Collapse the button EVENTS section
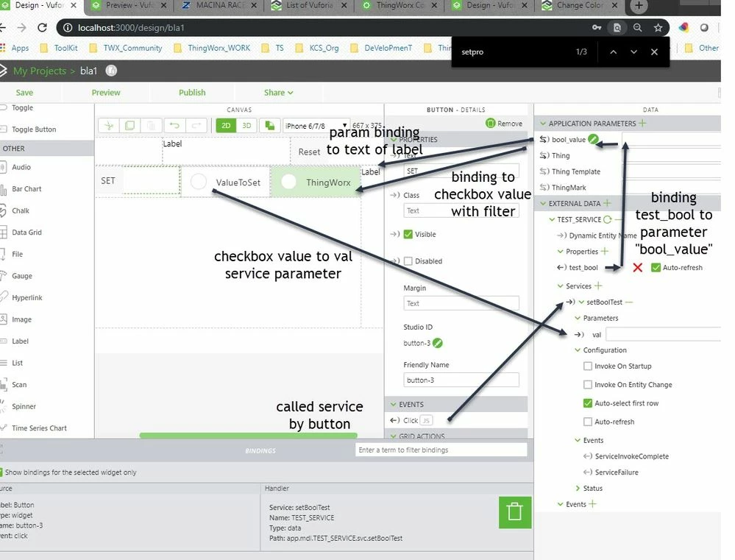This screenshot has width=735, height=560. [394, 404]
